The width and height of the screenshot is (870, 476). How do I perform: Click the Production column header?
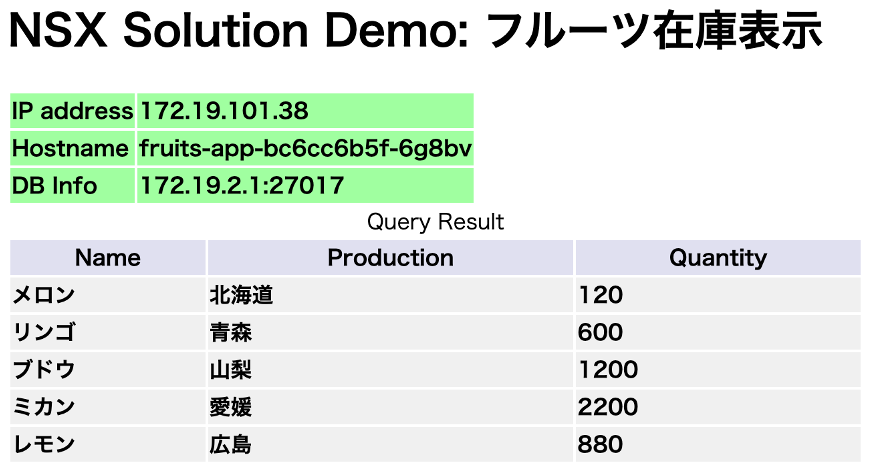(x=390, y=258)
